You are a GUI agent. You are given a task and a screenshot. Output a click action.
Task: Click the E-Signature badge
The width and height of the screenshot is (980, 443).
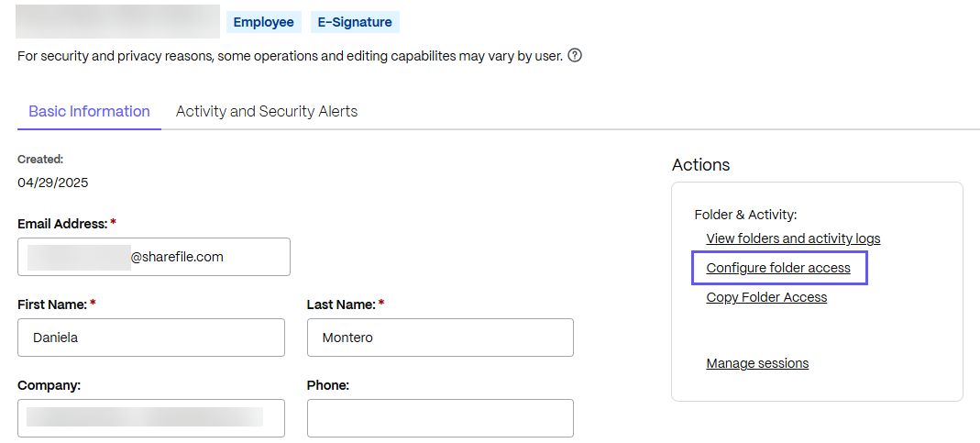point(355,22)
